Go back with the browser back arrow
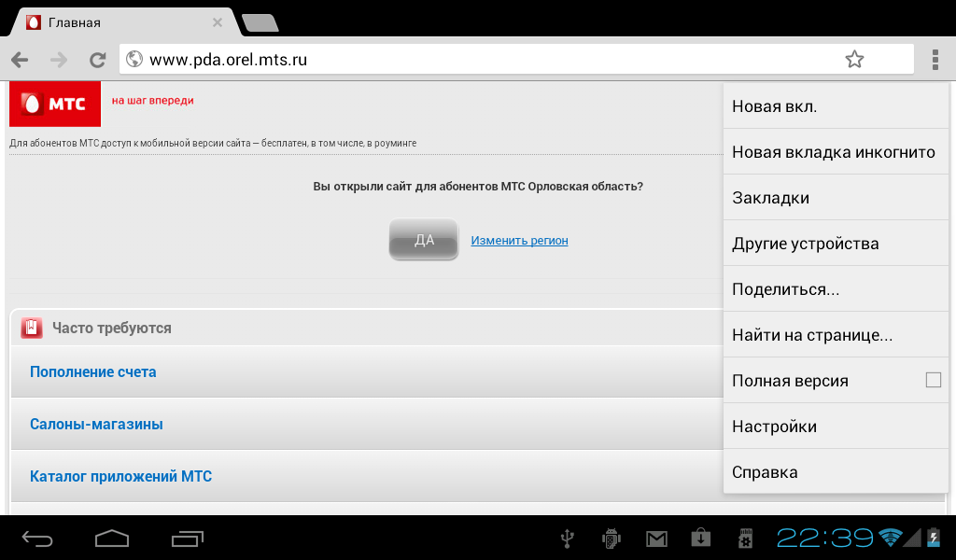 click(x=20, y=60)
